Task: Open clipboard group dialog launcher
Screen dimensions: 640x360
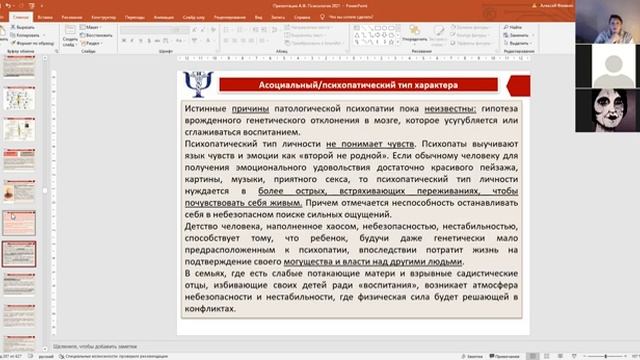Action: tap(56, 51)
